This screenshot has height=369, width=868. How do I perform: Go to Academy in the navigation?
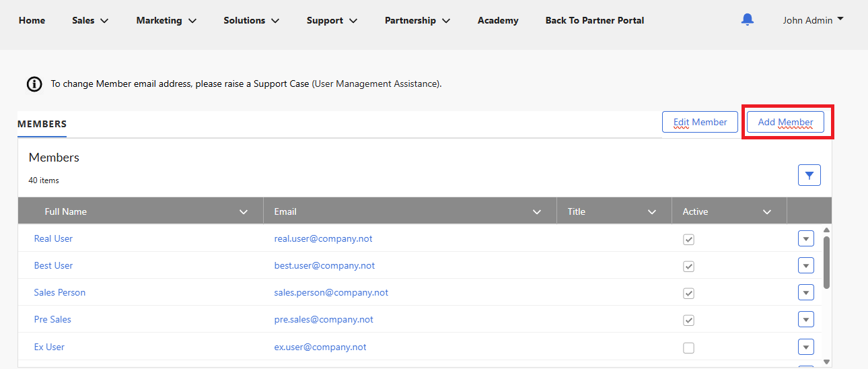498,20
